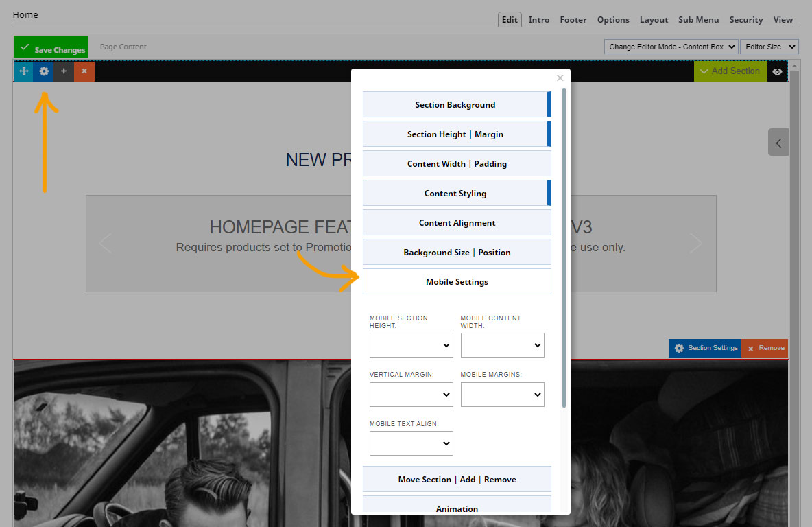Open the Sub Menu tab
The height and width of the screenshot is (527, 812).
pyautogui.click(x=699, y=20)
